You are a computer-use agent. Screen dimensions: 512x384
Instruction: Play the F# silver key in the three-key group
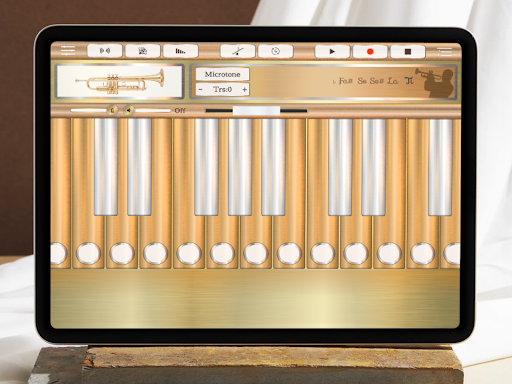pyautogui.click(x=206, y=167)
